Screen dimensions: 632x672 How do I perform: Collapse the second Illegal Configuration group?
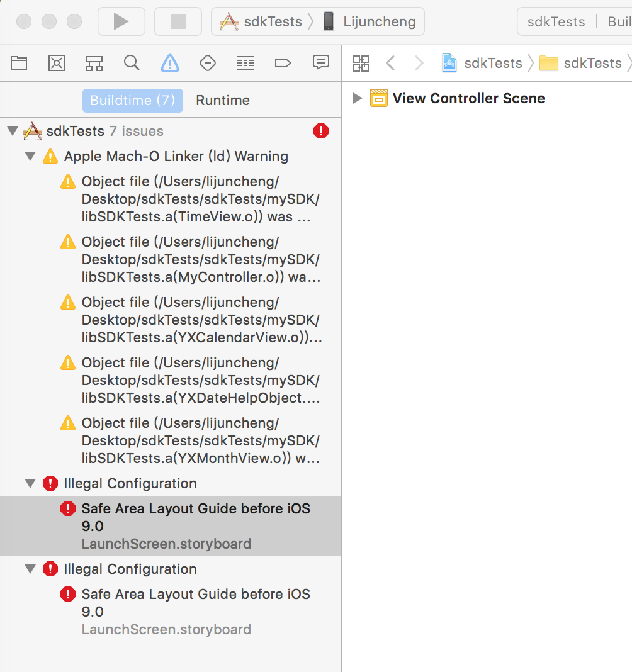pos(30,569)
